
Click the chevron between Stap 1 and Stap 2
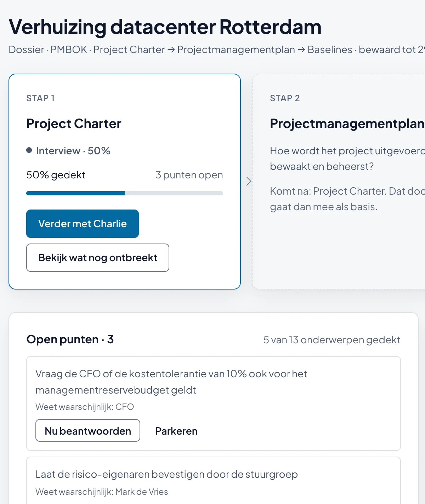pos(249,181)
